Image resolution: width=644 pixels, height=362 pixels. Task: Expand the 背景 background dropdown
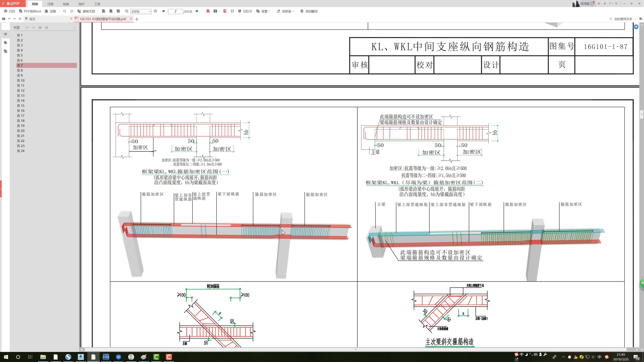[269, 11]
